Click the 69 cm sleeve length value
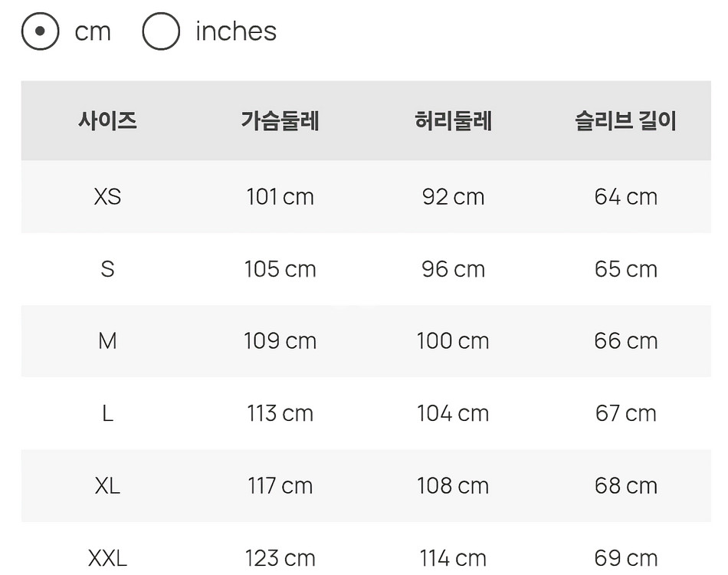This screenshot has height=575, width=728. pyautogui.click(x=625, y=558)
